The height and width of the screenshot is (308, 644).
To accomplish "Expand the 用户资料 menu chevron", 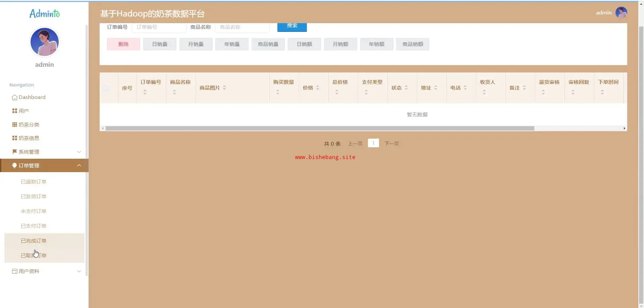I will 79,271.
